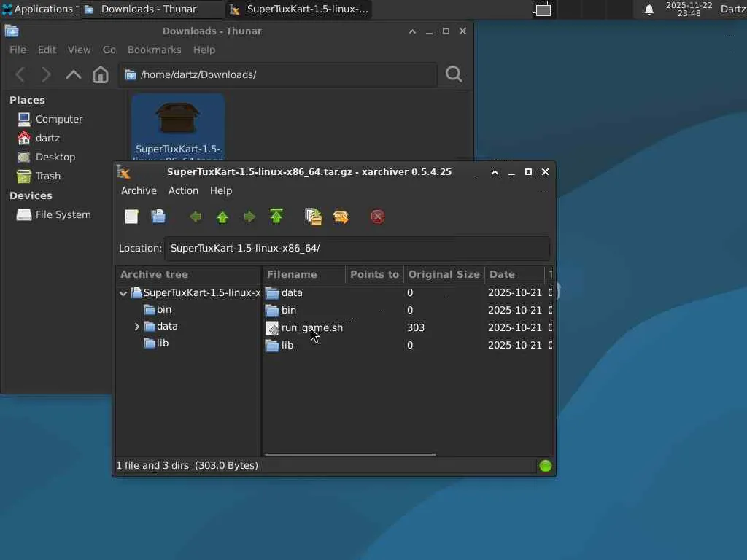Click the 303 size value of run_game.sh
This screenshot has width=747, height=560.
tap(415, 328)
